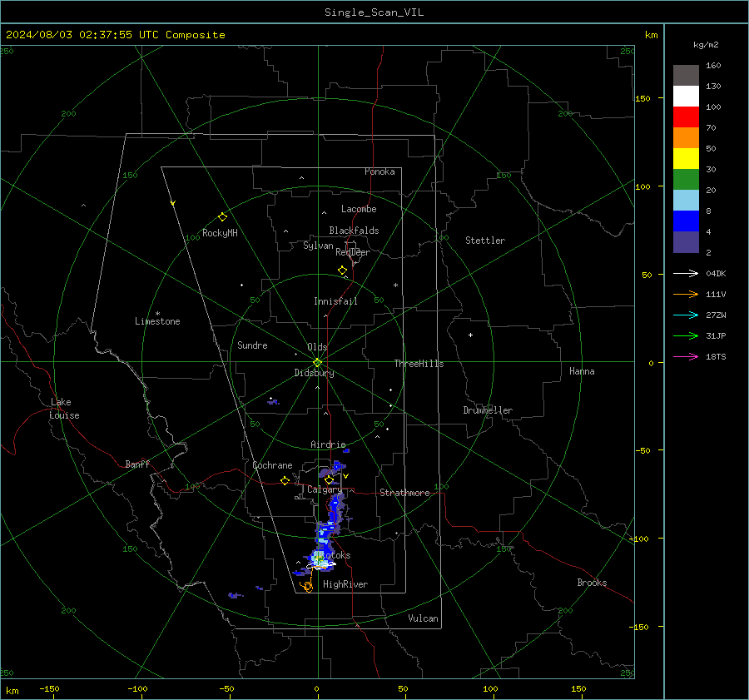Select the yellow diamond marker beside RockyMH
The width and height of the screenshot is (749, 700).
[222, 217]
